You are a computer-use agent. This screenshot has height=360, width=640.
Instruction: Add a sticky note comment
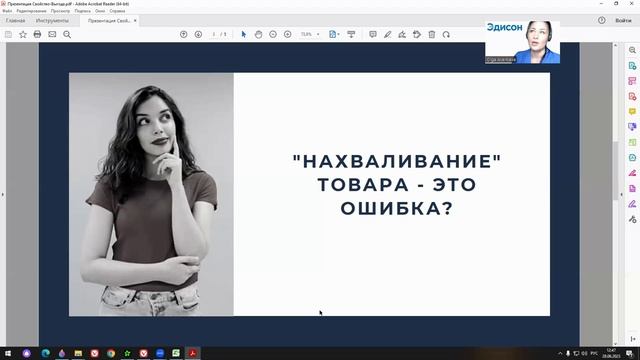(373, 35)
